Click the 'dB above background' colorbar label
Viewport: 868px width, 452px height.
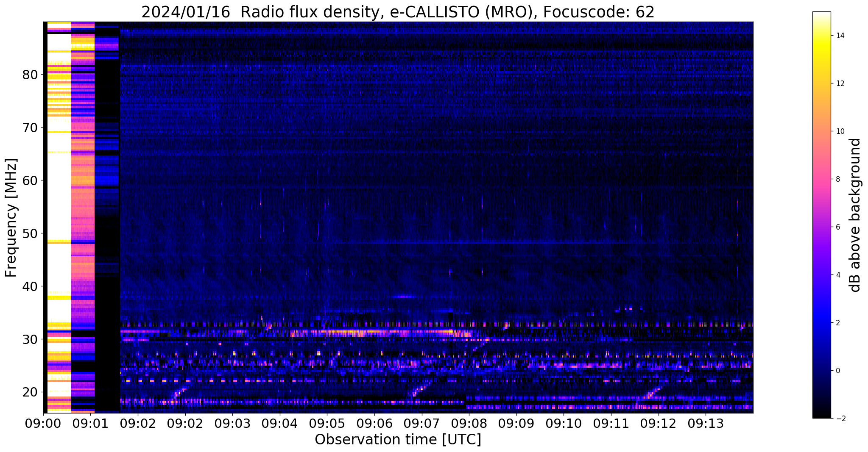coord(856,215)
